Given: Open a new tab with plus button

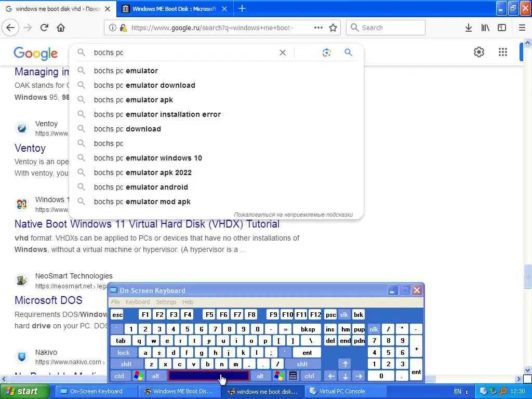Looking at the screenshot, I should click(242, 8).
